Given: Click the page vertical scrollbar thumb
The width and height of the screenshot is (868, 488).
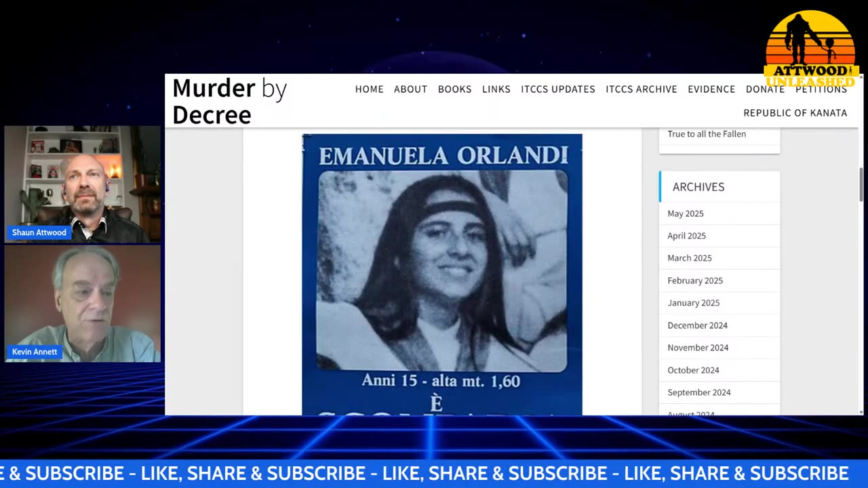Looking at the screenshot, I should (x=862, y=184).
